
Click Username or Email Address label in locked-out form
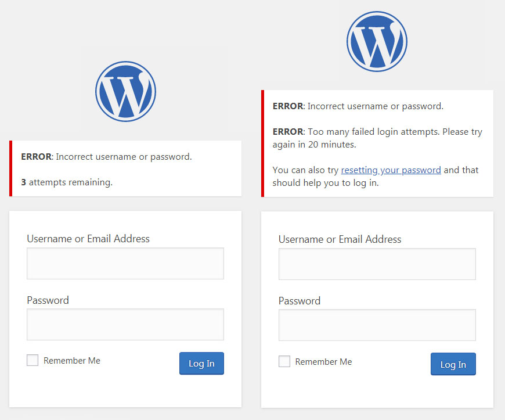(340, 239)
